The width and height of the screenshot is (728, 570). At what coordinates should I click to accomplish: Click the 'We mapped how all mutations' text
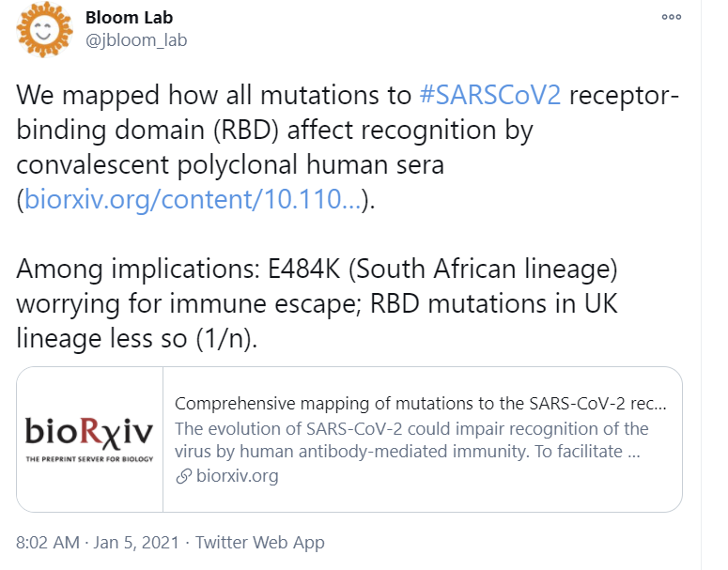click(x=216, y=96)
